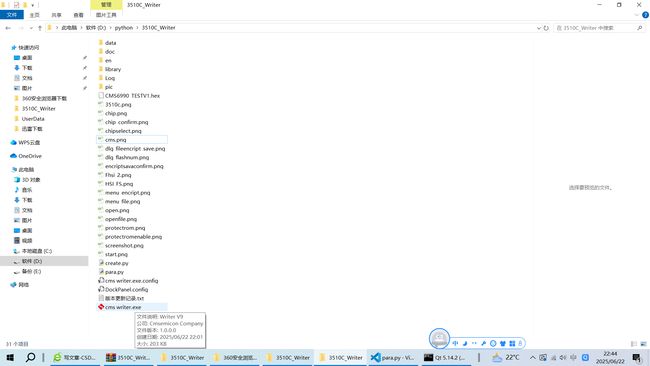
Task: Open para.py VS Code taskbar window
Action: click(392, 357)
